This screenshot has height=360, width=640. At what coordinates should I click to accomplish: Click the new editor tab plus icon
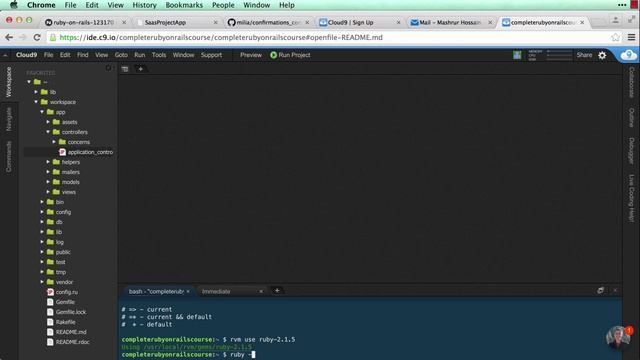pos(140,69)
